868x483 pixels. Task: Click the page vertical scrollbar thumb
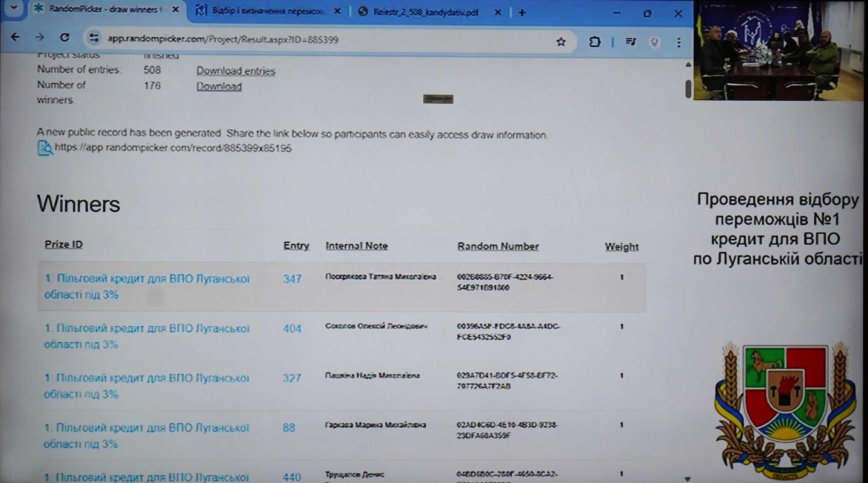[x=688, y=89]
